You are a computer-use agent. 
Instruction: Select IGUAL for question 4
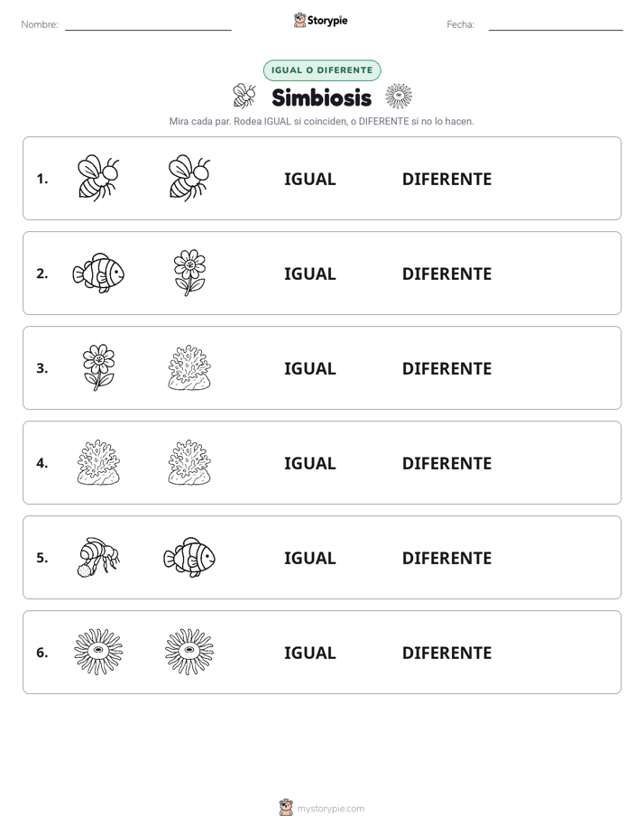tap(309, 463)
